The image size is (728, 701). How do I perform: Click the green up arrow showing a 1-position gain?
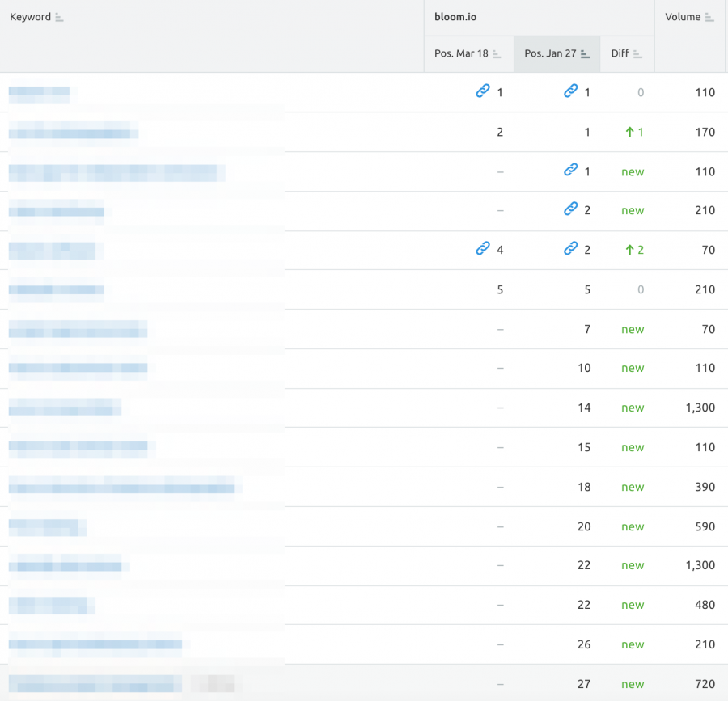pyautogui.click(x=632, y=132)
